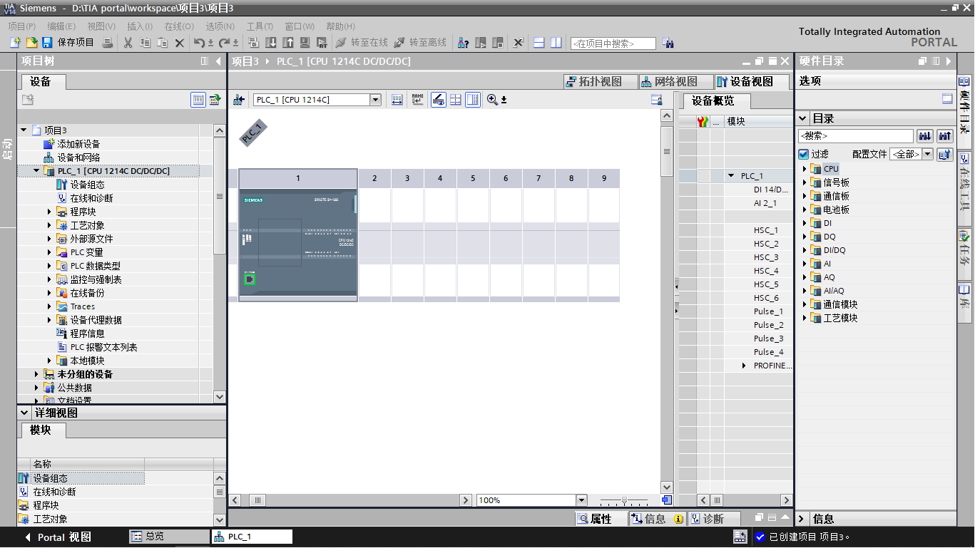Click the Portal 视图 button
The height and width of the screenshot is (553, 980).
58,537
